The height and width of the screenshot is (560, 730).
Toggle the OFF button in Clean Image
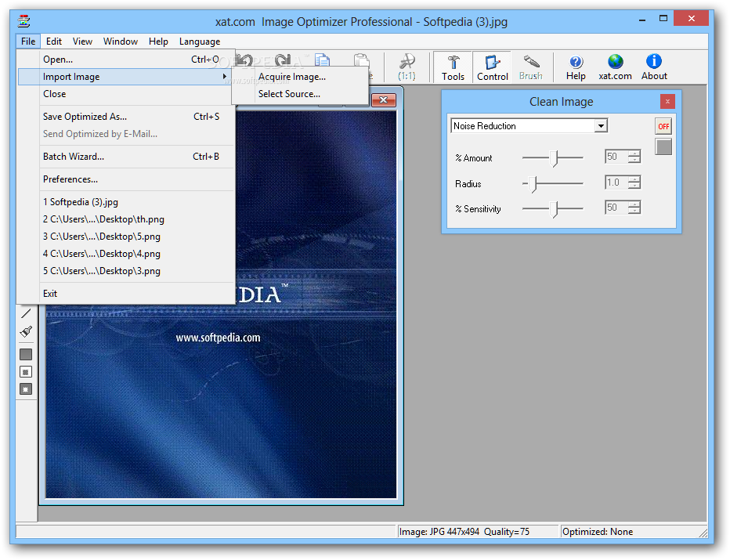pyautogui.click(x=663, y=126)
